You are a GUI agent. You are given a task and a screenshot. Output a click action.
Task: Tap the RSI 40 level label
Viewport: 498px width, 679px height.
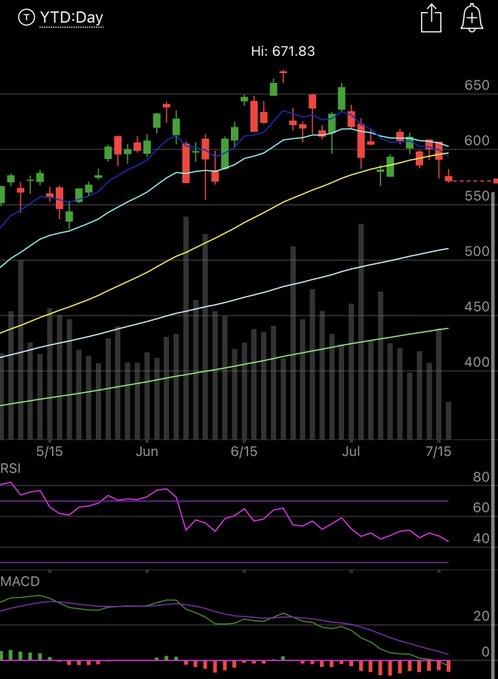coord(481,538)
